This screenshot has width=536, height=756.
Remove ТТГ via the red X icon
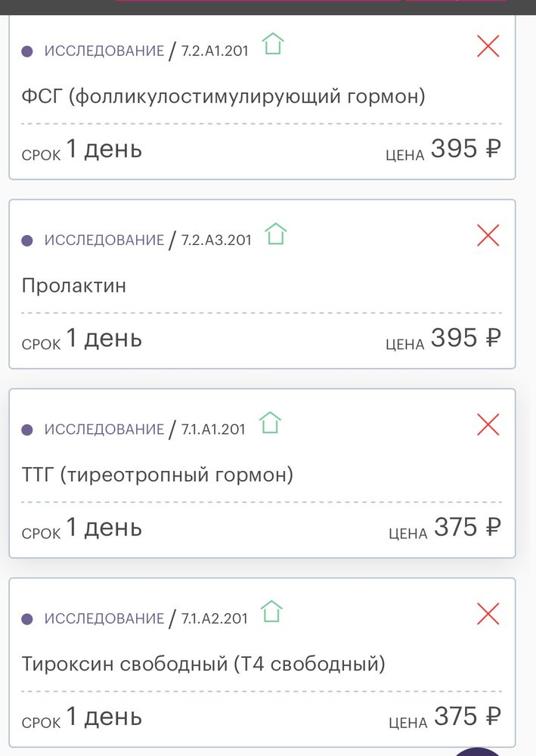pos(488,425)
